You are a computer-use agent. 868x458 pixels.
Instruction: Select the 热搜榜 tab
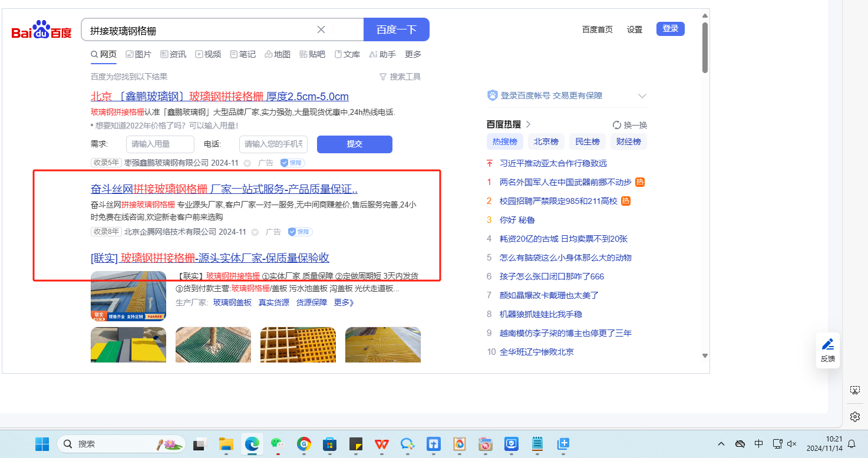click(x=505, y=141)
